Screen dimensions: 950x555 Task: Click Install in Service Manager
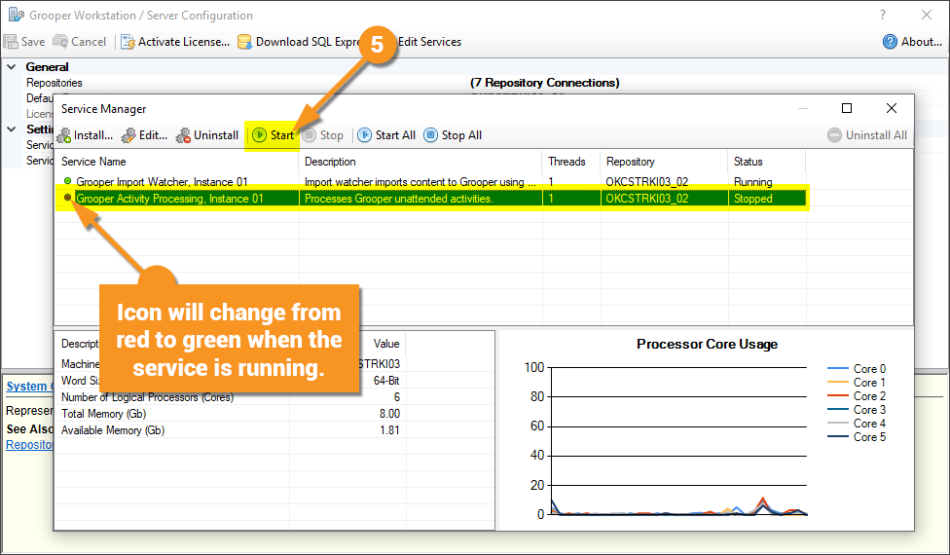(x=85, y=135)
